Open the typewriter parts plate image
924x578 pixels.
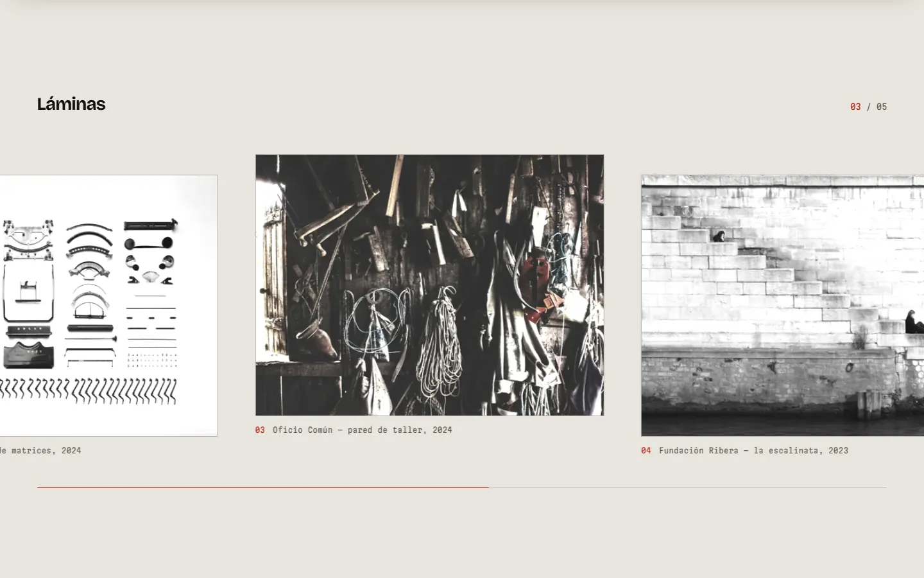(108, 306)
